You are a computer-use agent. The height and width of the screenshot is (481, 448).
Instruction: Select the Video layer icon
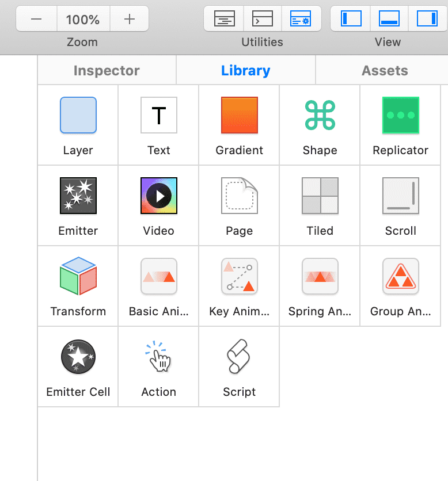tap(159, 196)
